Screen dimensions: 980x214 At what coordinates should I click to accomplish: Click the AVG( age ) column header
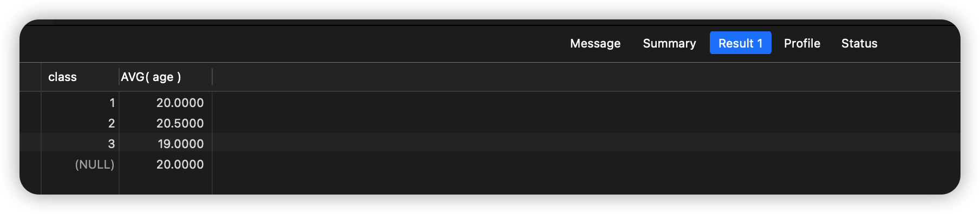click(x=166, y=77)
